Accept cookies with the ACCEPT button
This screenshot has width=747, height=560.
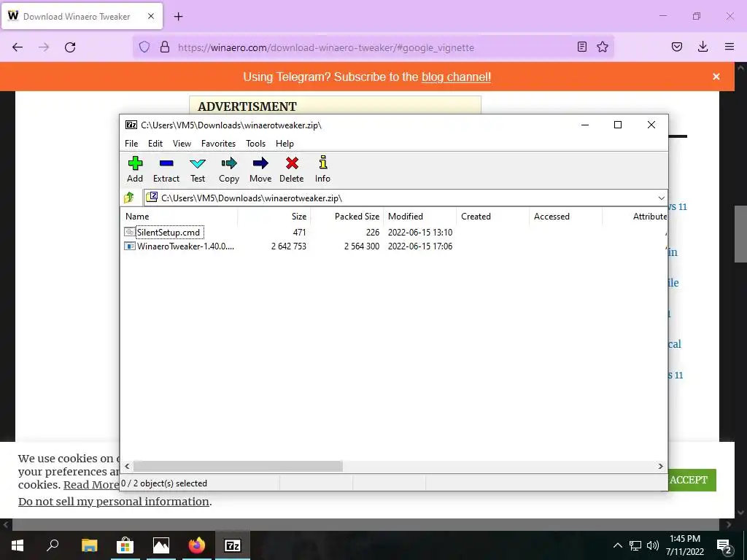(x=692, y=480)
